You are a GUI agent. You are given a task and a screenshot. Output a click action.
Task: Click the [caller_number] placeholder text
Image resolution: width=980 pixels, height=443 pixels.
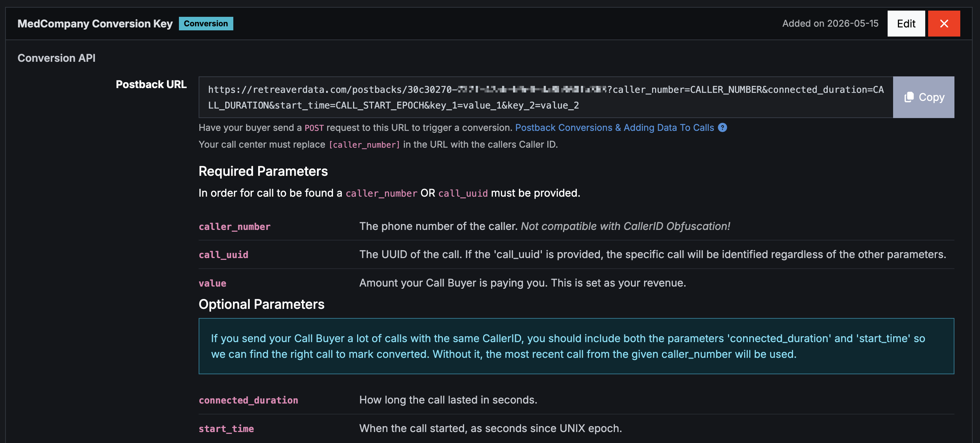364,145
